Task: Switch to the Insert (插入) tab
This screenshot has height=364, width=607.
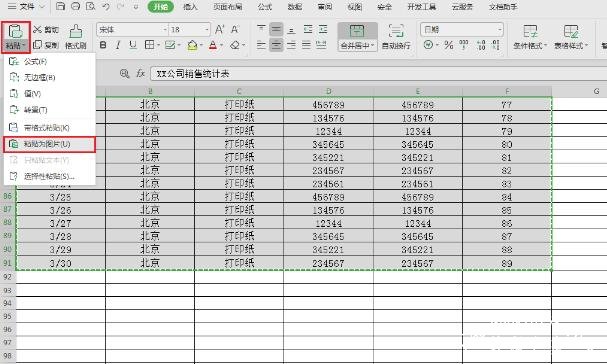Action: (x=190, y=7)
